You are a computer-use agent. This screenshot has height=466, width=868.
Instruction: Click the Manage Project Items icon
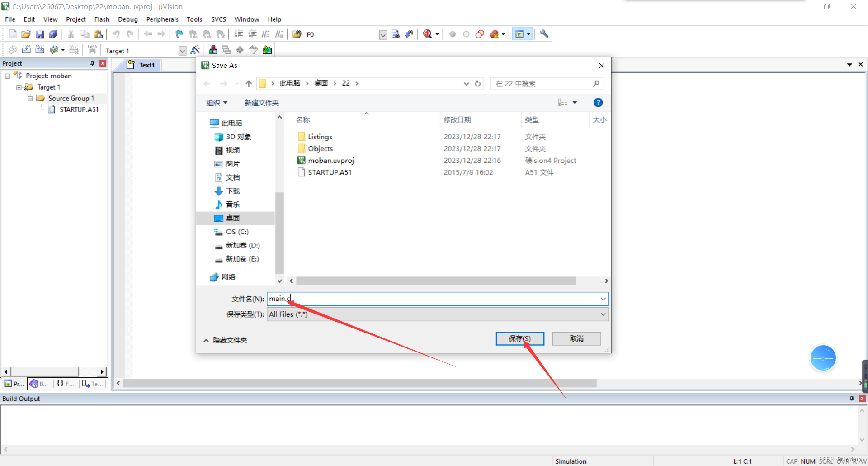pyautogui.click(x=213, y=50)
